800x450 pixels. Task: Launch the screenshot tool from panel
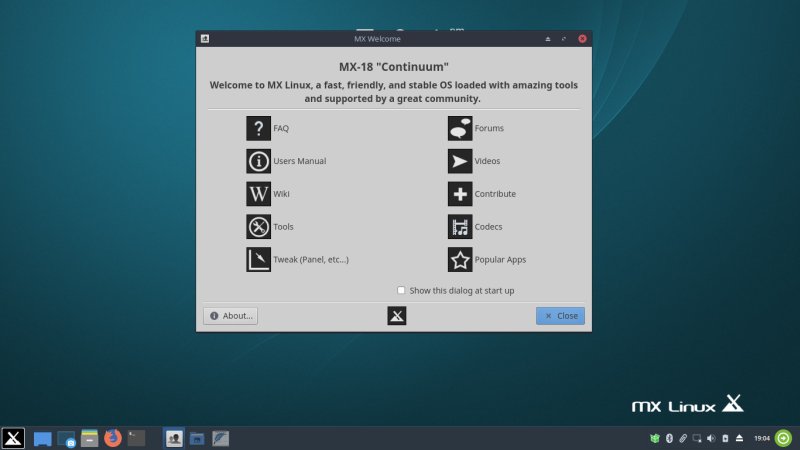(66, 439)
